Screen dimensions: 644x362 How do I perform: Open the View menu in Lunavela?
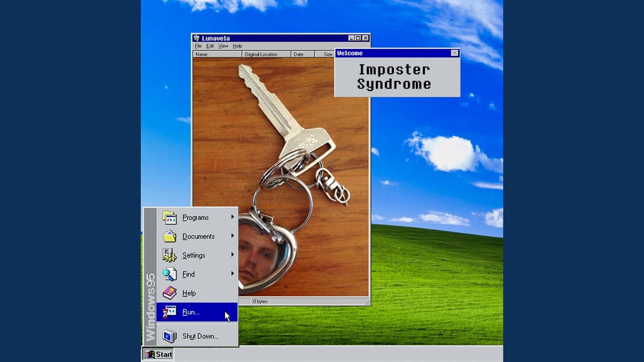pos(223,46)
